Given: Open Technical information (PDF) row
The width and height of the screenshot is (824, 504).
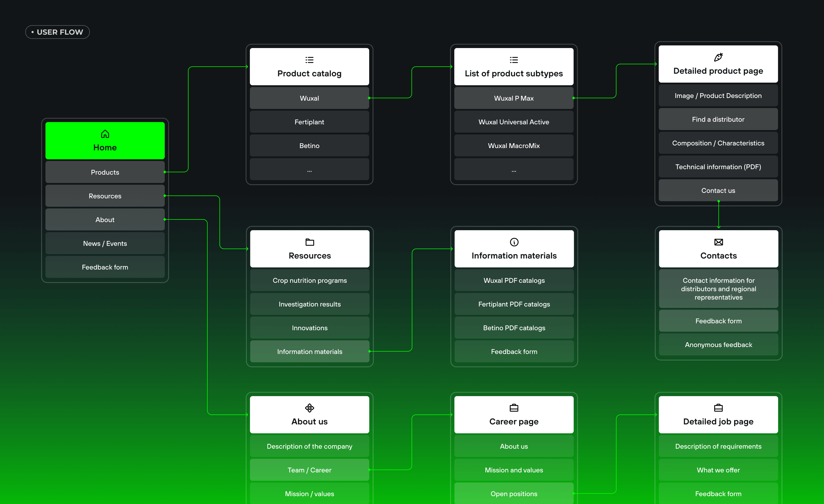Looking at the screenshot, I should tap(718, 166).
